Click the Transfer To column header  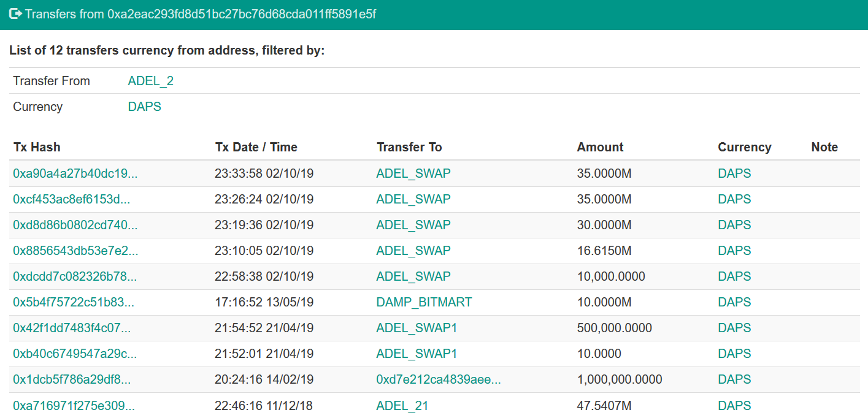409,147
